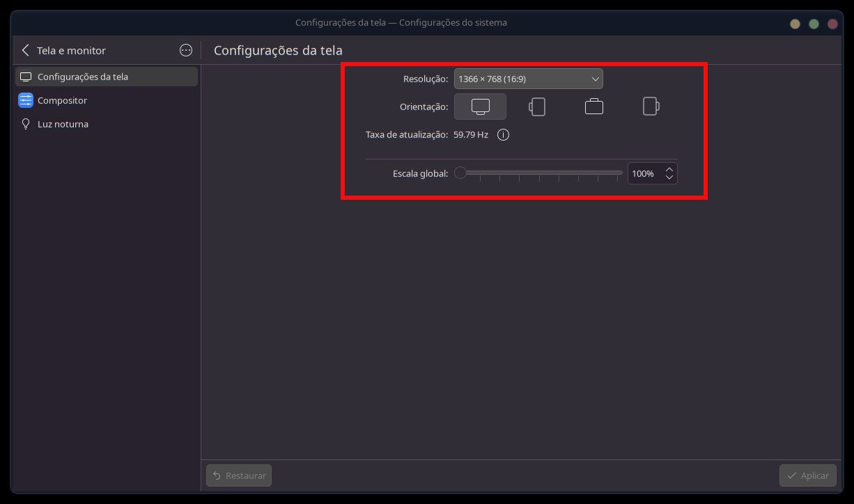This screenshot has width=854, height=504.
Task: Select Configurações da tela in the sidebar
Action: click(107, 77)
